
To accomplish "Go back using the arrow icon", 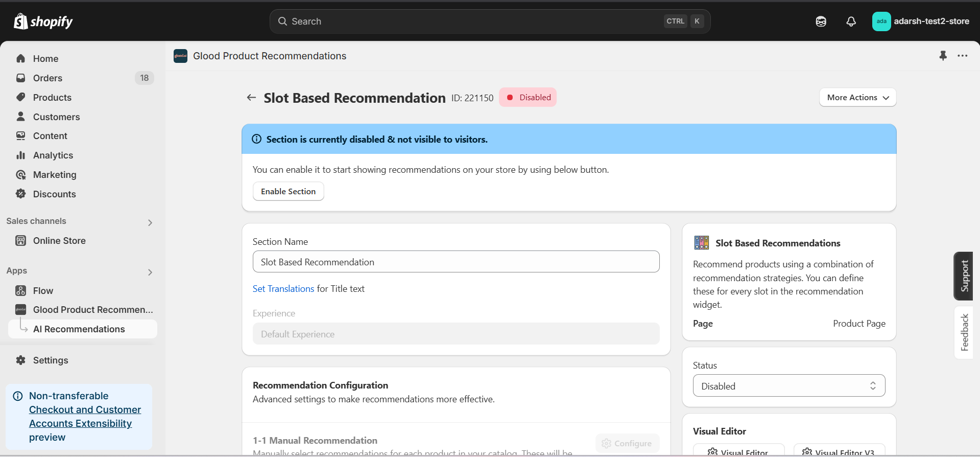I will pyautogui.click(x=251, y=98).
